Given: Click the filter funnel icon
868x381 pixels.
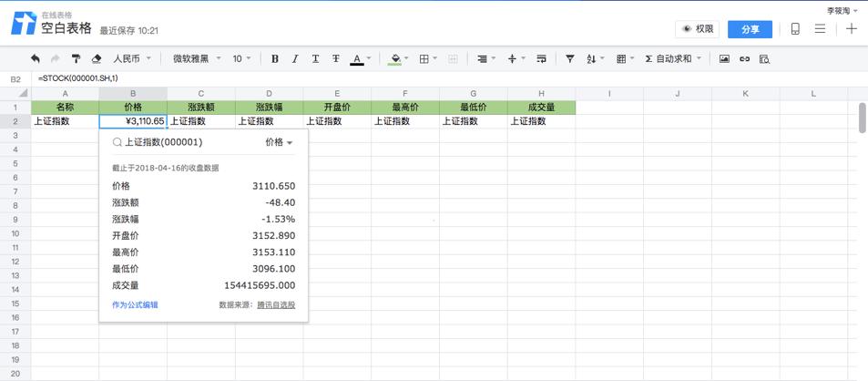Looking at the screenshot, I should pos(569,58).
